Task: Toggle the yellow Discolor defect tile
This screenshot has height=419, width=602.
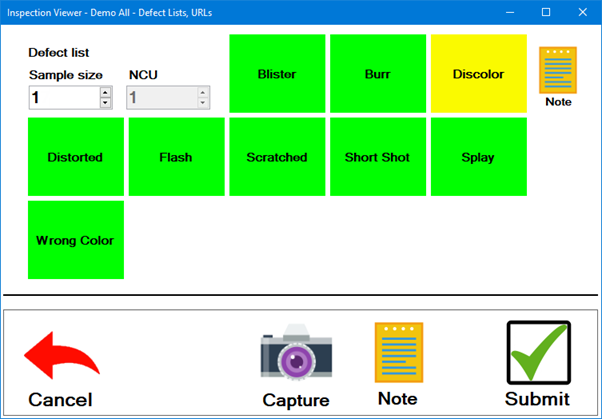Action: coord(478,74)
